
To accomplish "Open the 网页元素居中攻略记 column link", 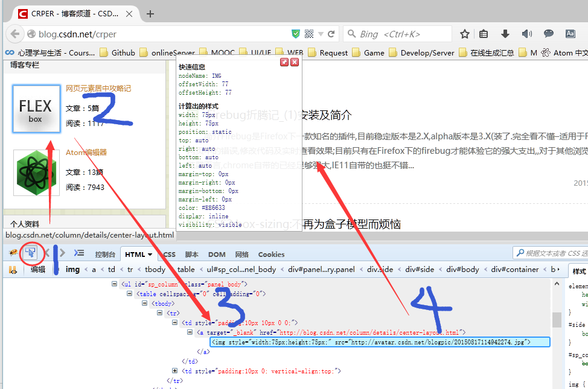I will [x=98, y=89].
